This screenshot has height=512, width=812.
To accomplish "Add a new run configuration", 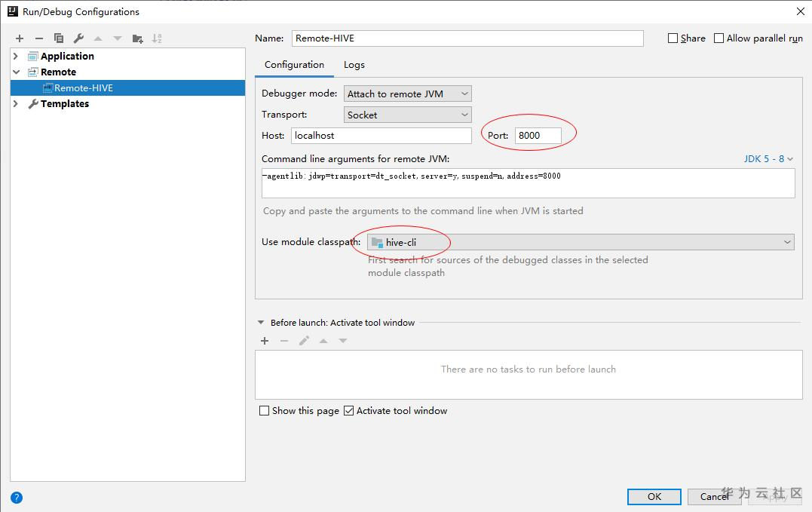I will (x=20, y=38).
